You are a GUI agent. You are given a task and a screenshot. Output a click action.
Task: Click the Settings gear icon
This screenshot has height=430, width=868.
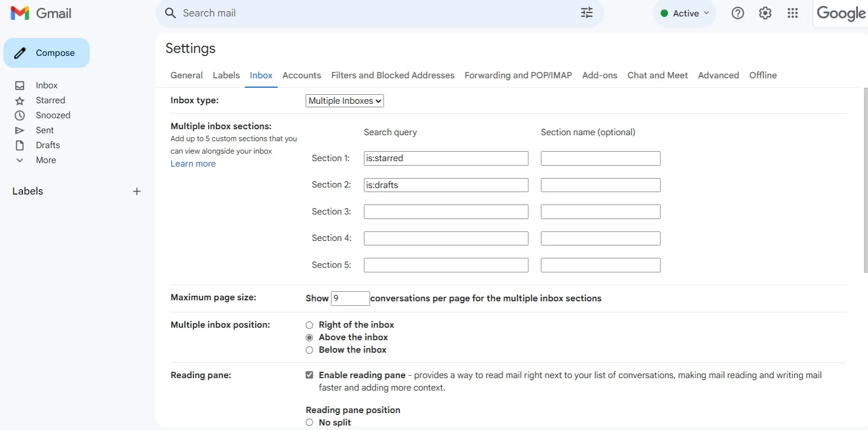pyautogui.click(x=765, y=13)
